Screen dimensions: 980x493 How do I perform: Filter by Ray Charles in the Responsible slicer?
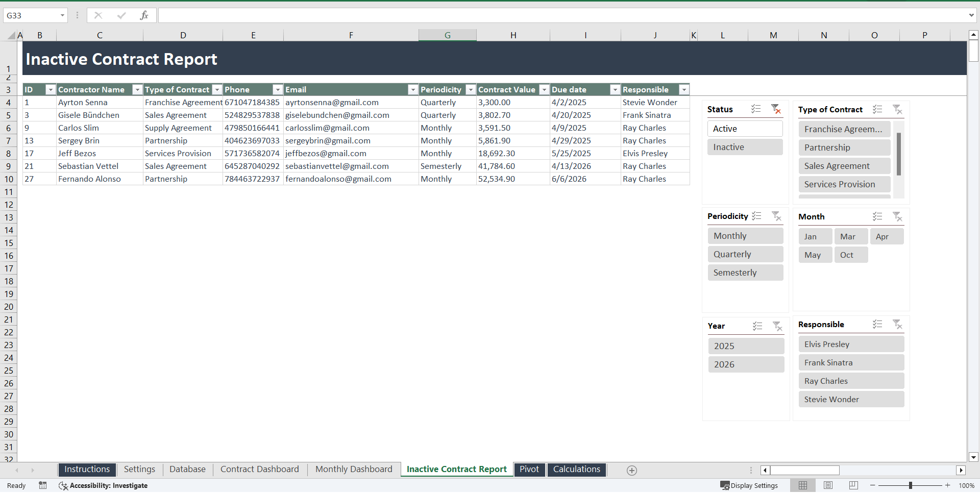(x=851, y=381)
